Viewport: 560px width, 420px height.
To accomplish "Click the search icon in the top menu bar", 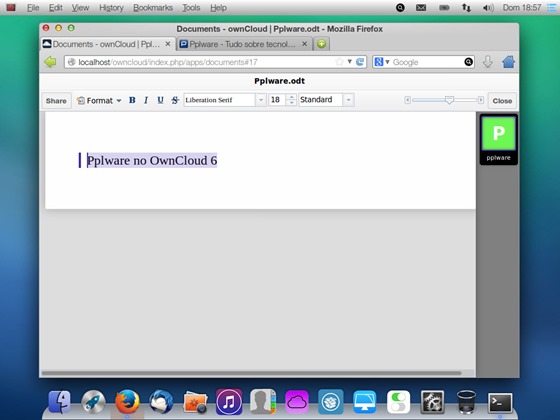I will [400, 8].
